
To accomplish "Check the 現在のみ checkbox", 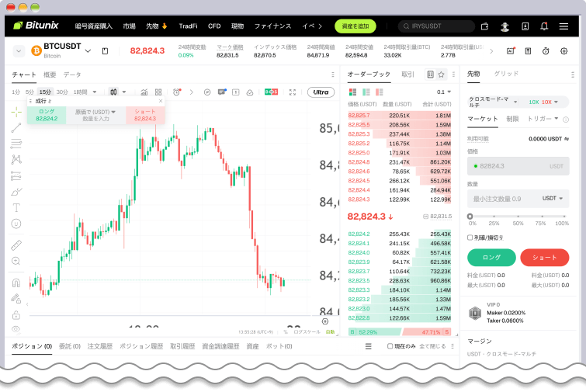I will point(390,346).
